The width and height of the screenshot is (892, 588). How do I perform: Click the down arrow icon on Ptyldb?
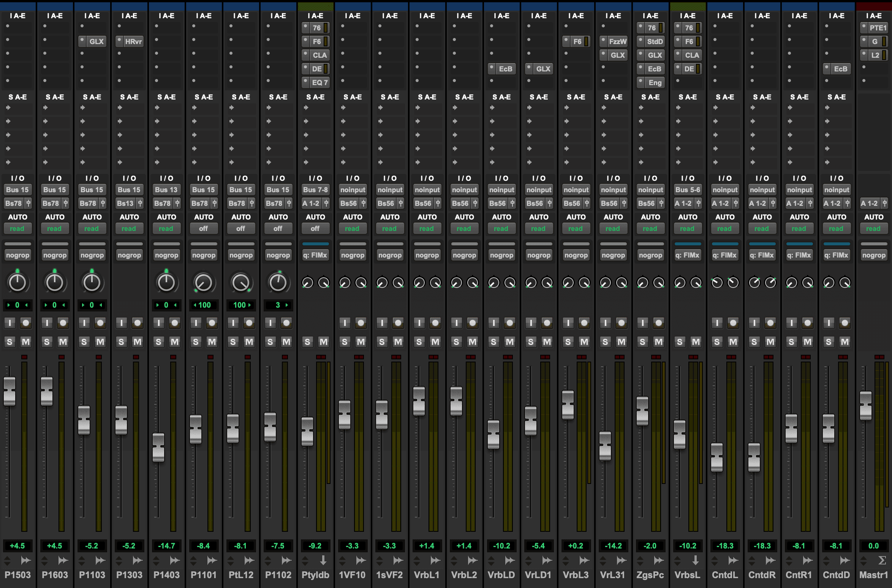(323, 560)
